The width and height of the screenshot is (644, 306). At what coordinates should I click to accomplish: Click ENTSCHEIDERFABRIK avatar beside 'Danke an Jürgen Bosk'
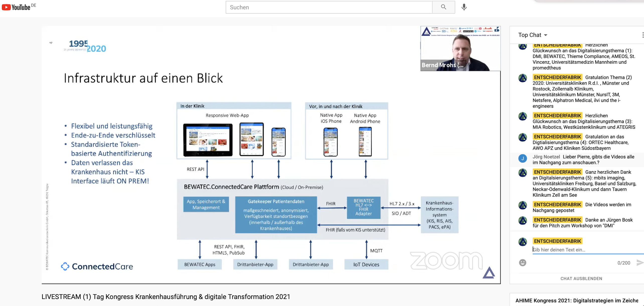523,220
